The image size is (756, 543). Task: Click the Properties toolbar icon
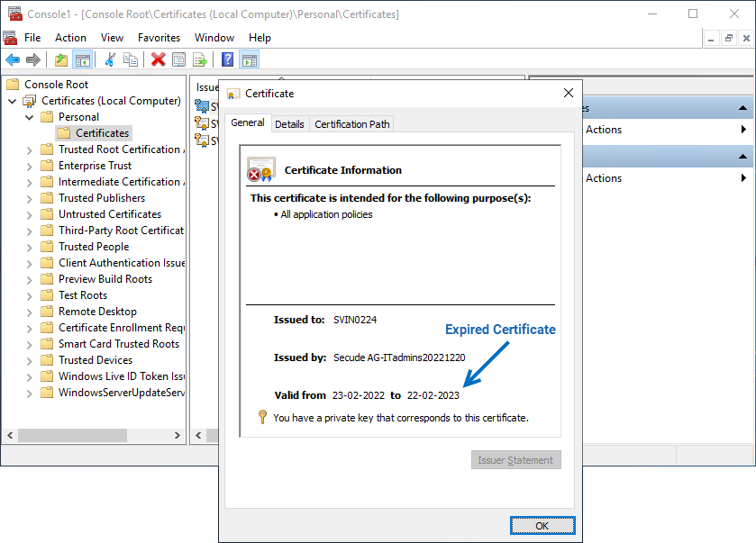click(x=178, y=59)
